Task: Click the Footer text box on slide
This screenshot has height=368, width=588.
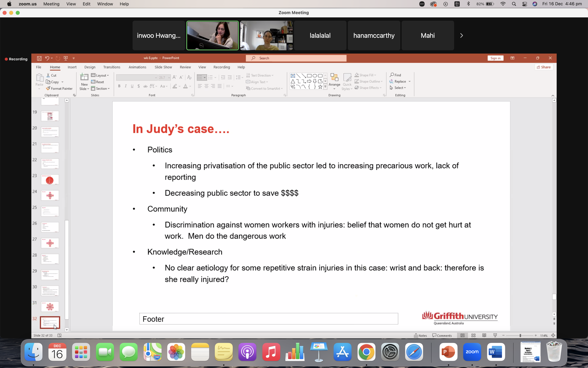Action: [268, 319]
